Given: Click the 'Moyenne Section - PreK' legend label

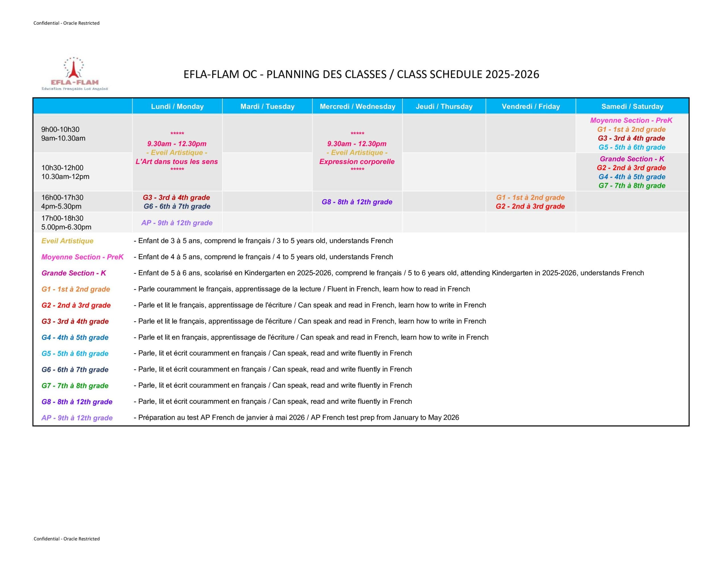Looking at the screenshot, I should pyautogui.click(x=82, y=257).
